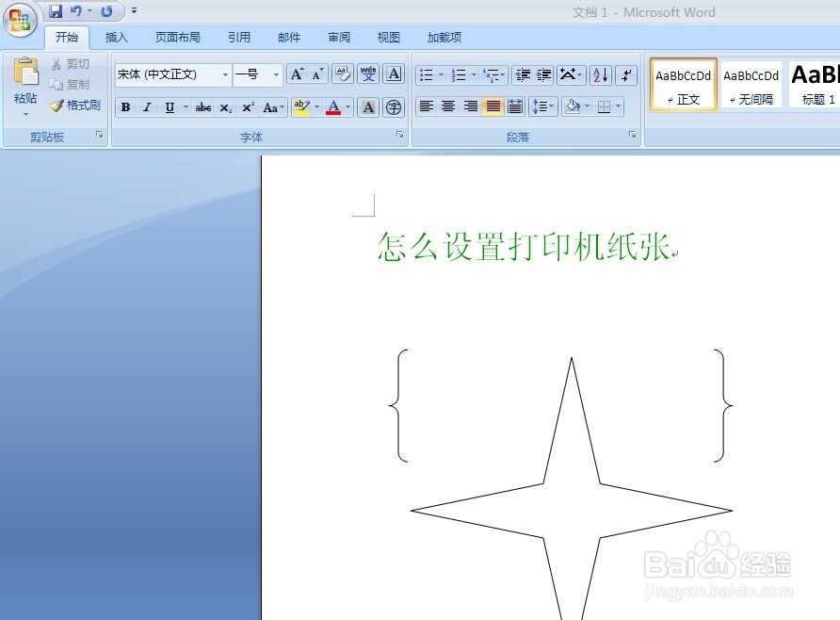
Task: Click the Subscript icon
Action: pyautogui.click(x=225, y=106)
